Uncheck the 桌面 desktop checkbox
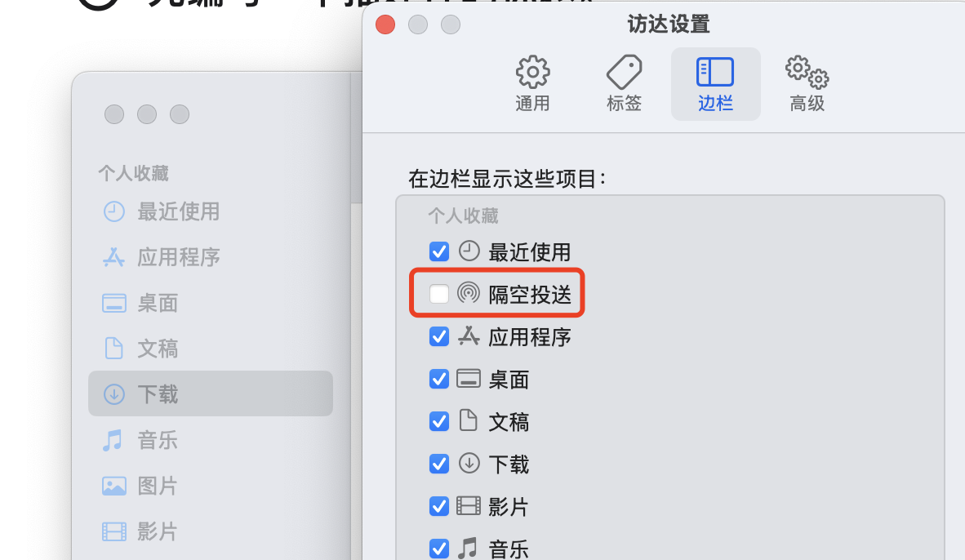 click(x=438, y=379)
